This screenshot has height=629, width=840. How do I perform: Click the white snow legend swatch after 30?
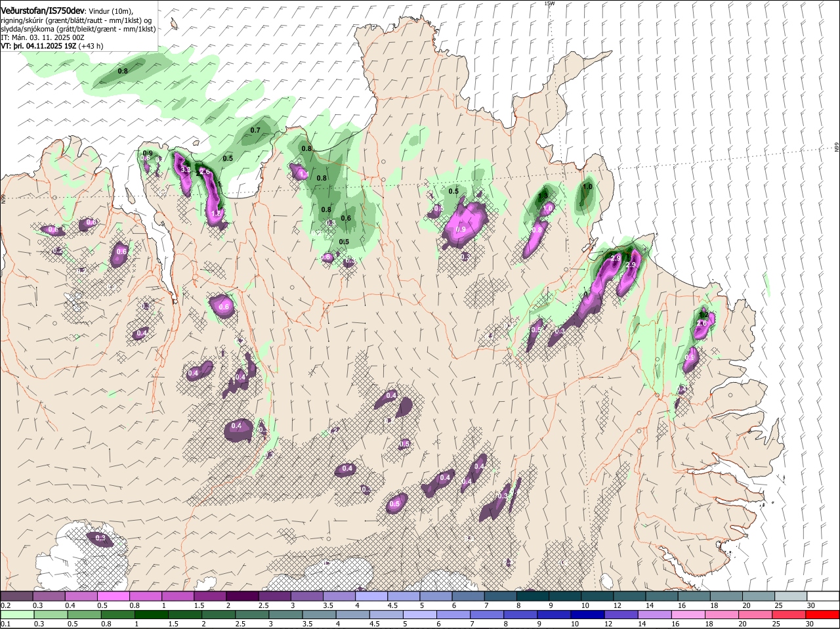point(822,596)
